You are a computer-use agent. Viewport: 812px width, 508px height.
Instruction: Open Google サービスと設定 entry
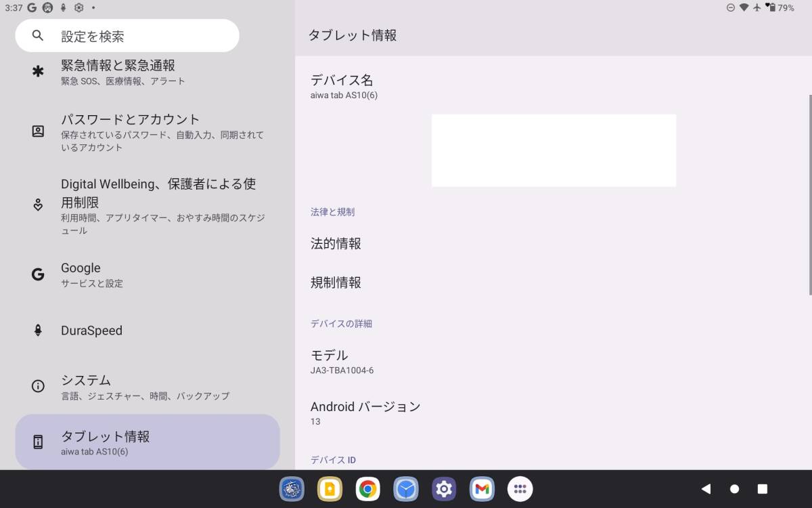148,274
